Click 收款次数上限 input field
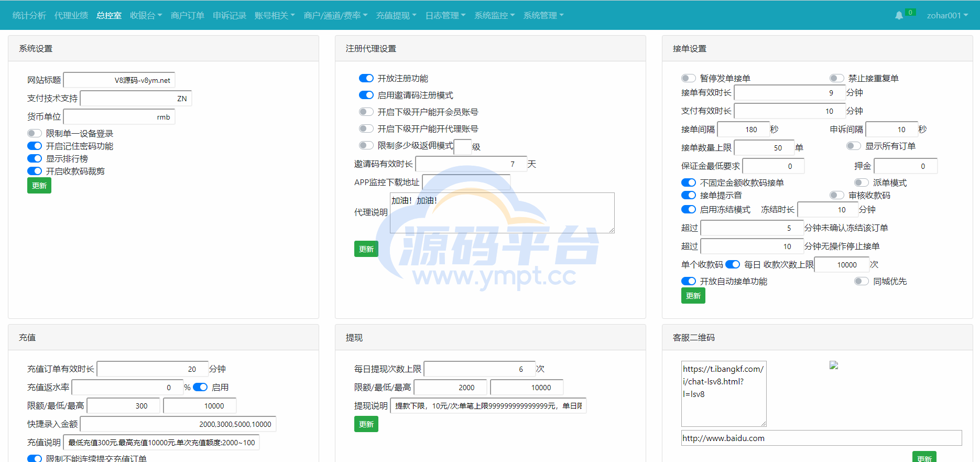Viewport: 980px width, 462px height. pos(842,265)
